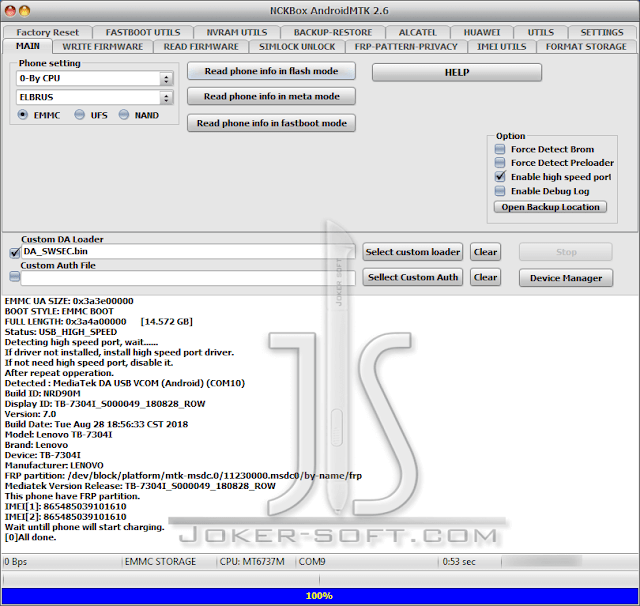640x606 pixels.
Task: Select the EMMC storage radio button
Action: coord(23,115)
